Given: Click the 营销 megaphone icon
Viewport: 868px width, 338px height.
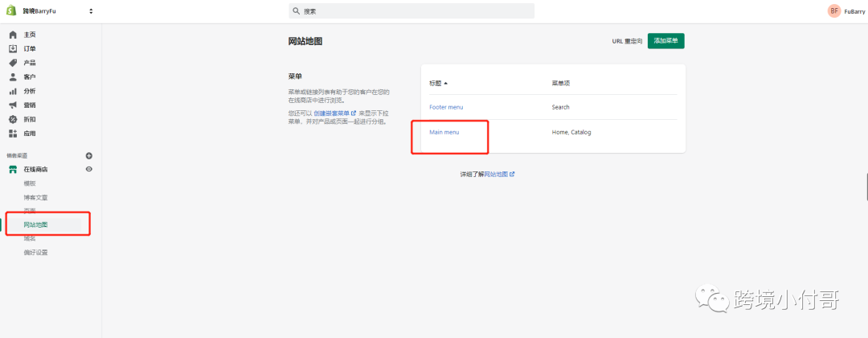Looking at the screenshot, I should point(14,105).
